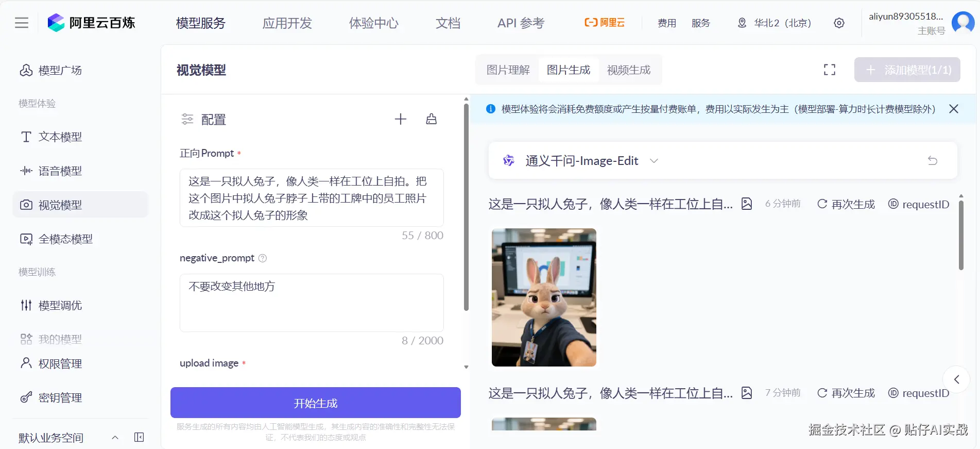Click the info icon in billing notice

(x=491, y=109)
